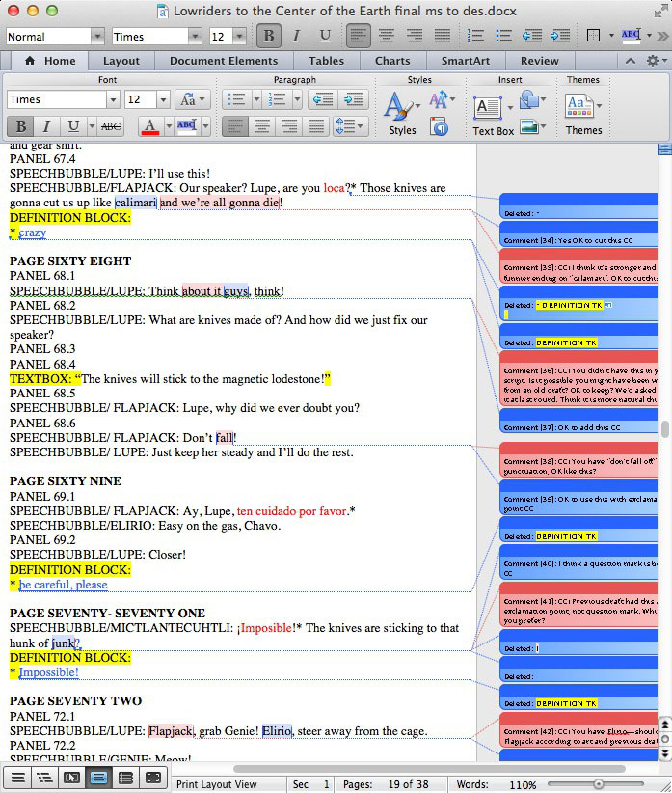Apply text highlight color in ribbon
The image size is (672, 793).
pyautogui.click(x=187, y=126)
